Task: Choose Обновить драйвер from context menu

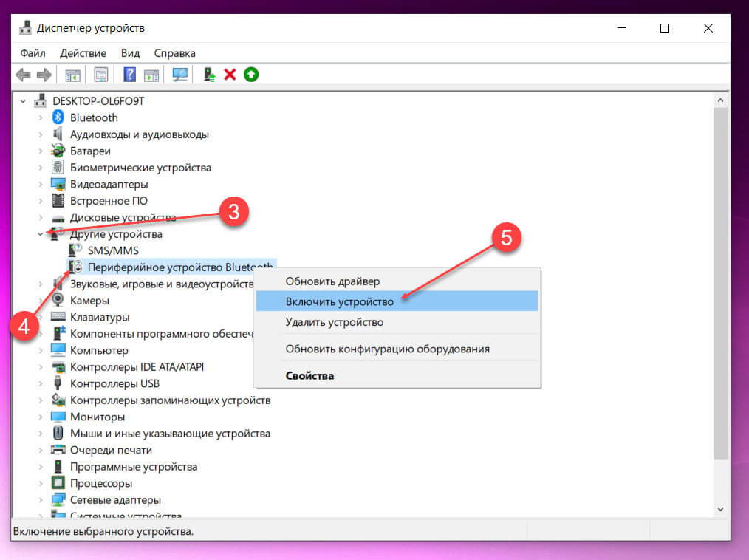Action: (x=397, y=281)
